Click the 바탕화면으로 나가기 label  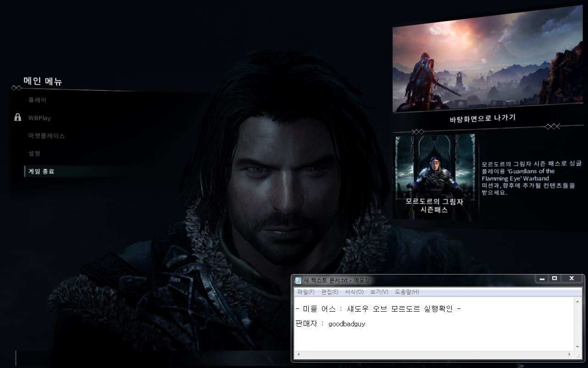pos(483,118)
